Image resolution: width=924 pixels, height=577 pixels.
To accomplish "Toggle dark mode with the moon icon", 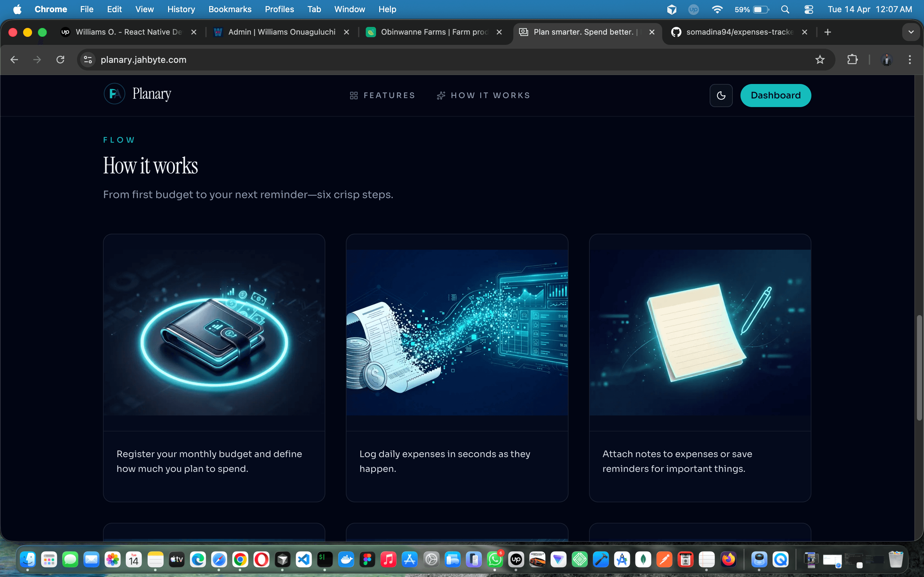I will click(x=721, y=96).
